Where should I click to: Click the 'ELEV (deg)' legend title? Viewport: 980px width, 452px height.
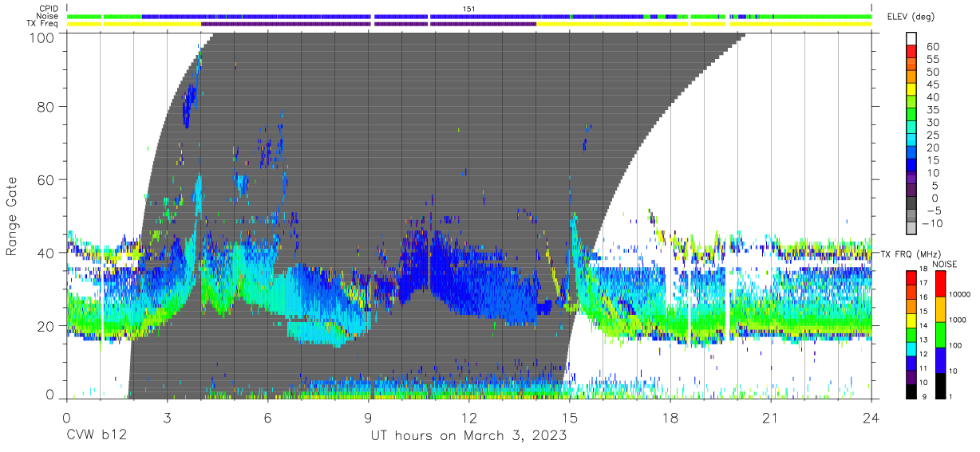point(910,17)
